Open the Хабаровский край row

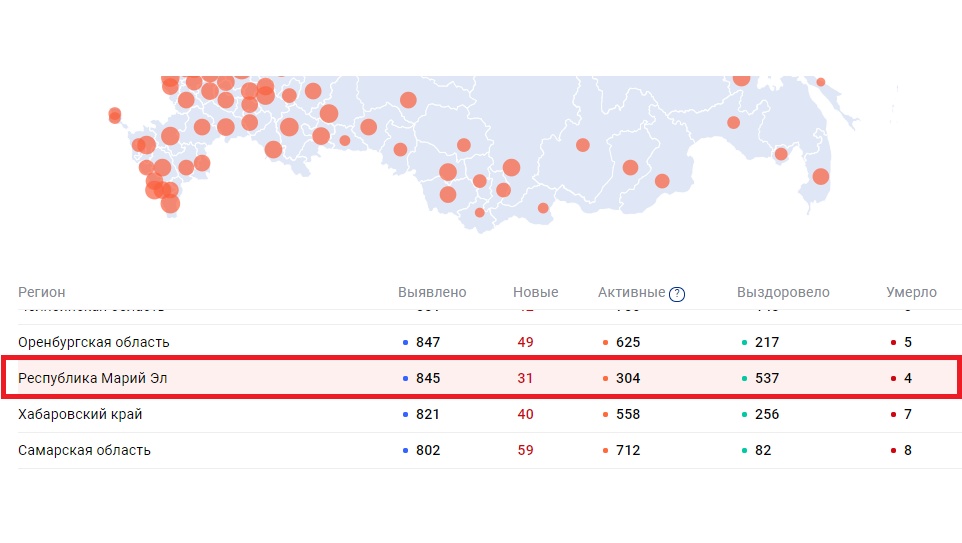pos(79,414)
